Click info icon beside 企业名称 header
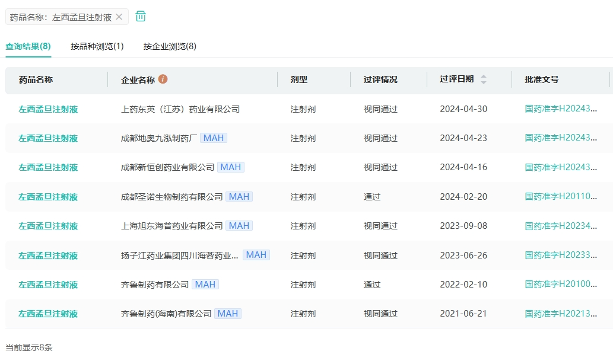This screenshot has width=613, height=364. tap(163, 79)
